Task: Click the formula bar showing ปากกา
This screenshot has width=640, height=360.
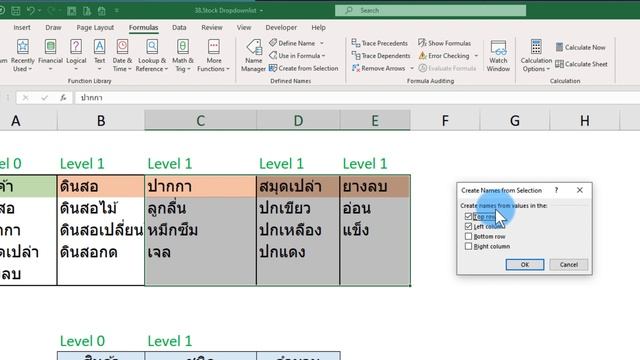Action: 357,98
